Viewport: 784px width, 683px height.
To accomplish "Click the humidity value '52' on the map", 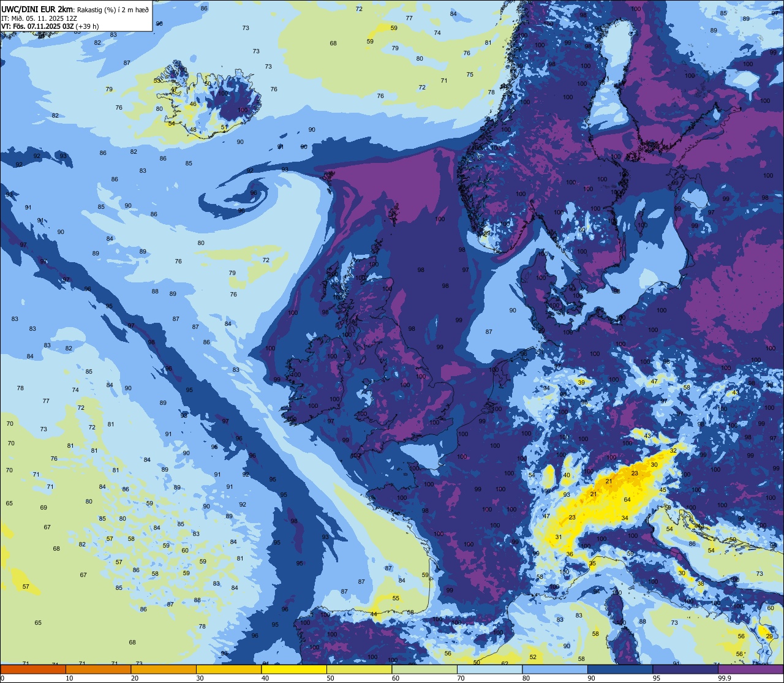I will (533, 657).
